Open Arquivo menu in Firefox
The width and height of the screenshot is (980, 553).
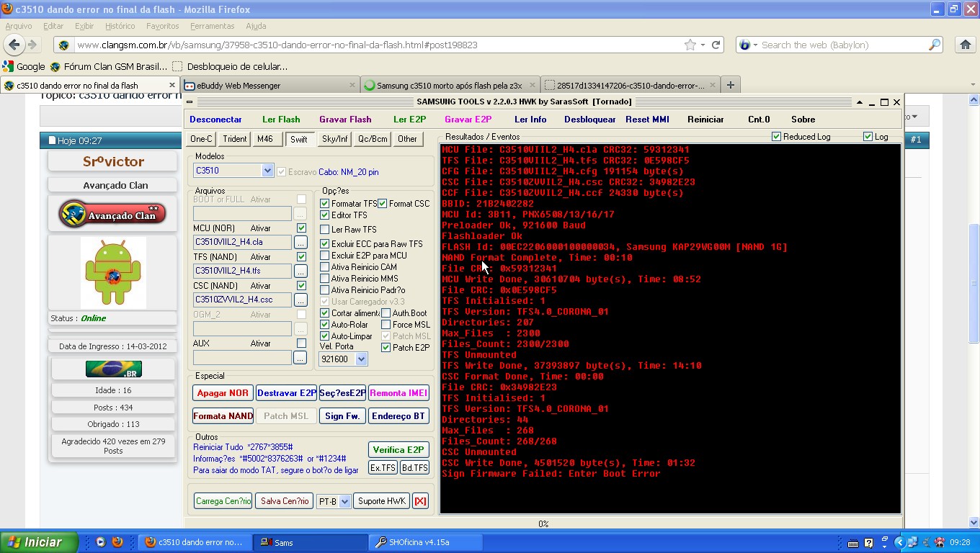19,26
